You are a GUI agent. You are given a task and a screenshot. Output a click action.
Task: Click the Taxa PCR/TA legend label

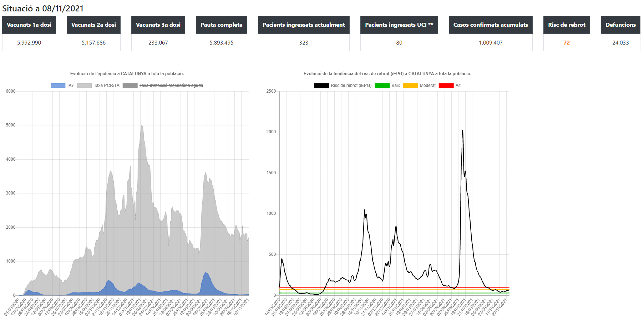click(107, 86)
